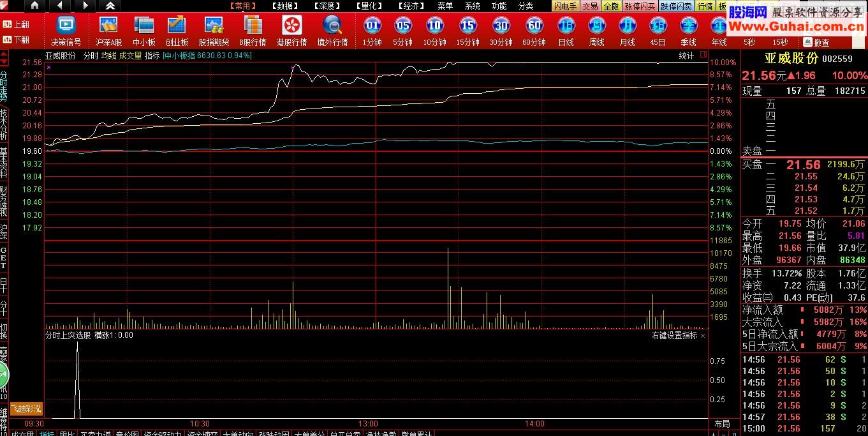Image resolution: width=868 pixels, height=436 pixels.
Task: Select 财务透视 sidebar tab
Action: 4,201
